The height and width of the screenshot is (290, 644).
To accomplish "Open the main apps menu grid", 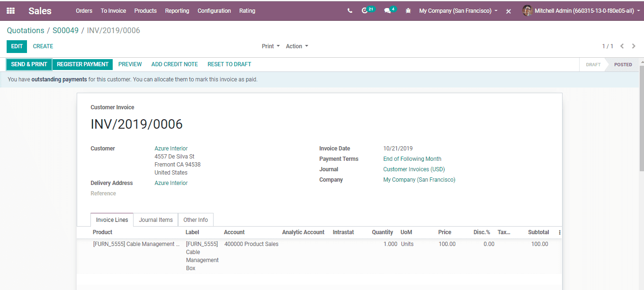I will [10, 10].
